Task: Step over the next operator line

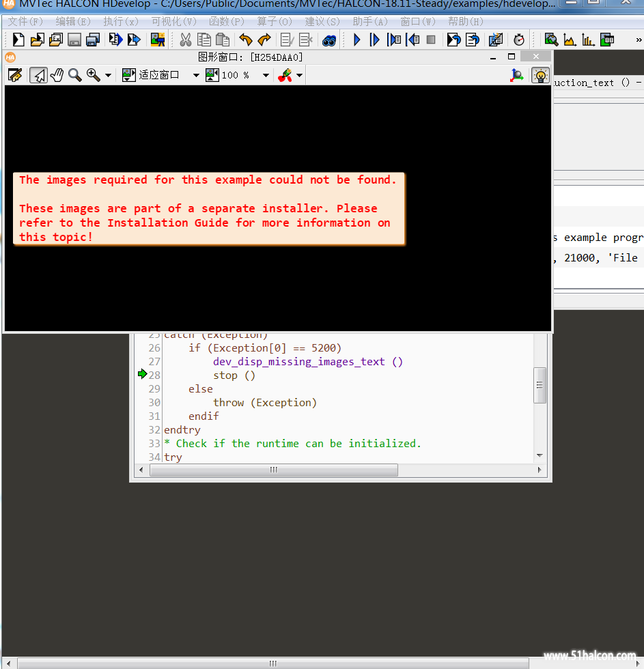Action: point(394,40)
